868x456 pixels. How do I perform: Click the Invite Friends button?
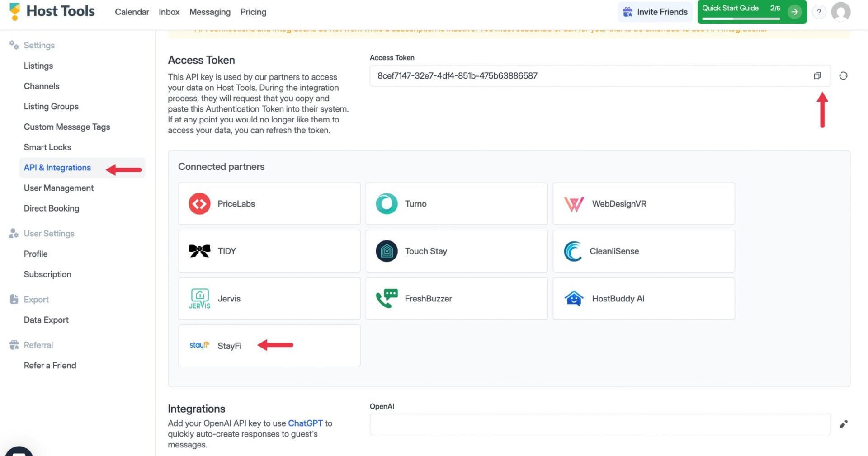coord(655,12)
